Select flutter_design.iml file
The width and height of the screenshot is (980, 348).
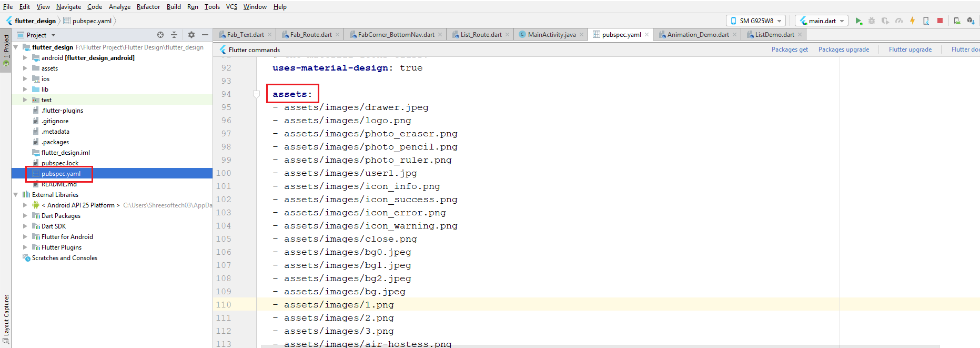click(65, 153)
